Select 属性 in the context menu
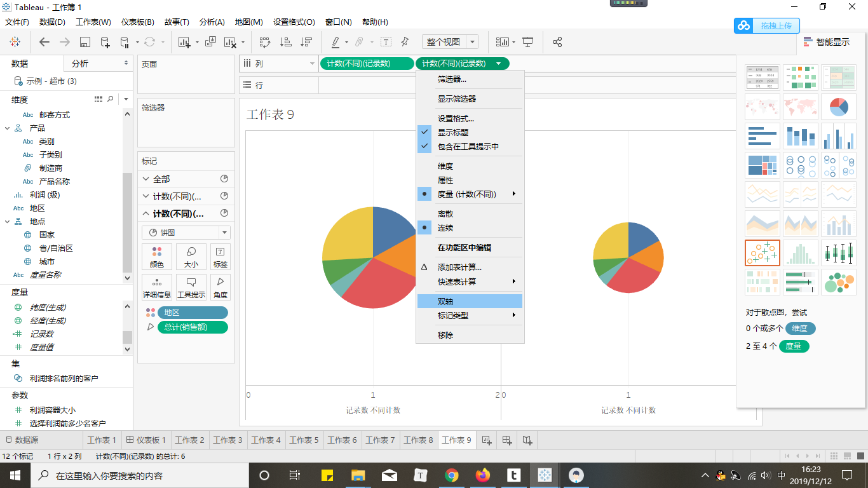 (x=470, y=180)
